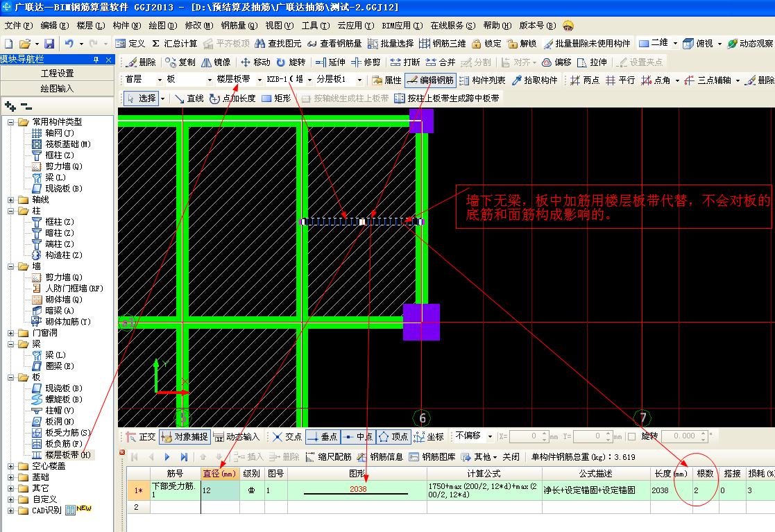Click the 绘图输入 panel button

[x=58, y=88]
